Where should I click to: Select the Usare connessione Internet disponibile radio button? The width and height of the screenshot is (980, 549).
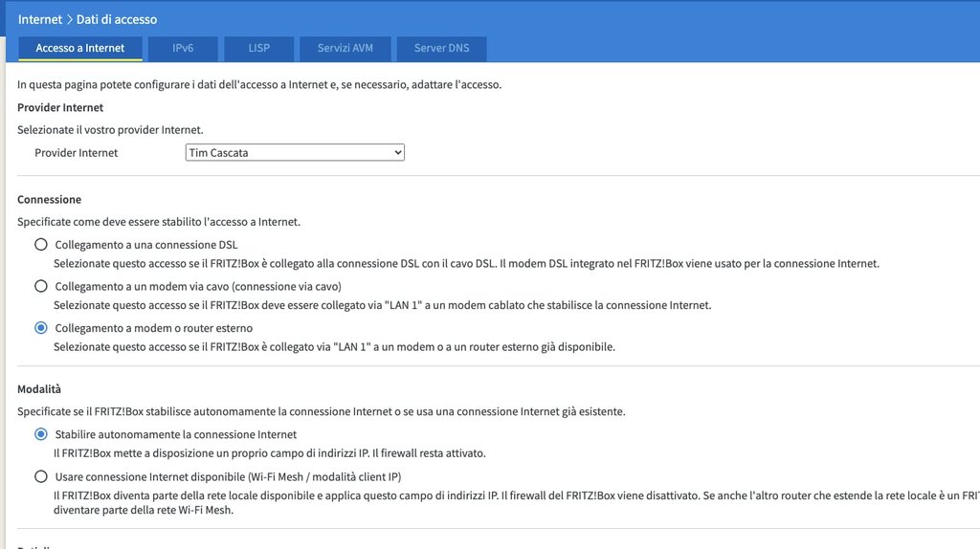point(41,475)
